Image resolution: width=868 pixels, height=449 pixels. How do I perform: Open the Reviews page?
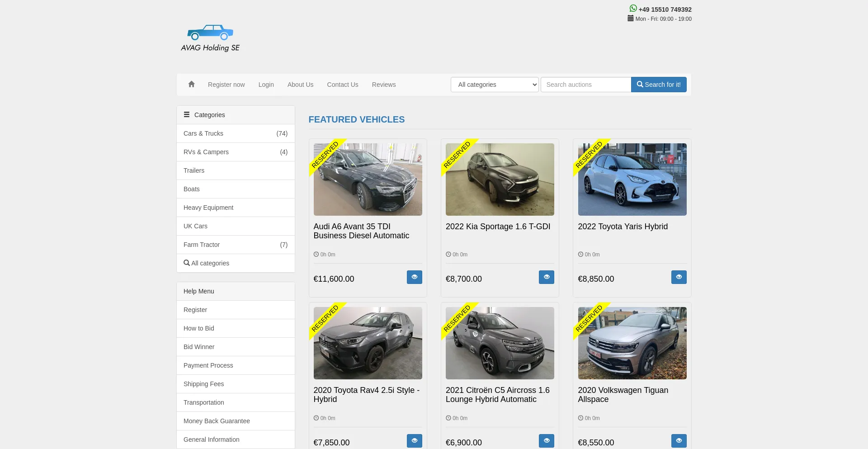tap(384, 85)
